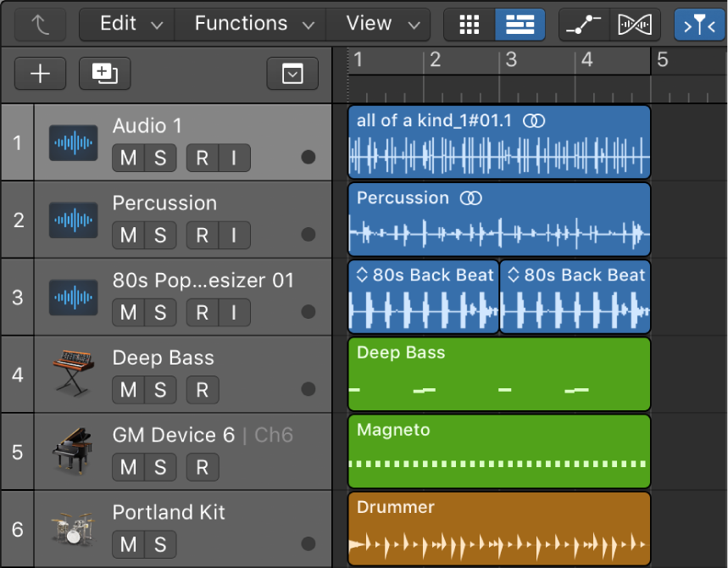
Task: Mute the GM Device 6 track
Action: [129, 467]
